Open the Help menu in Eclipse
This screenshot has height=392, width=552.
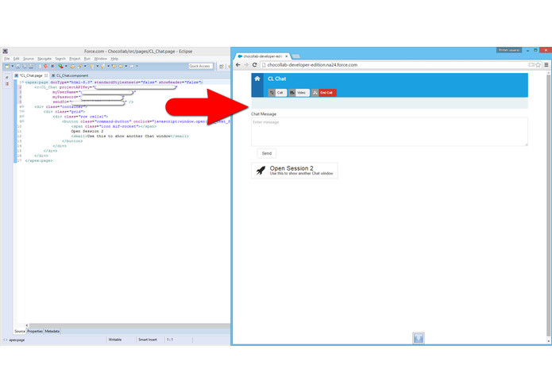[x=114, y=59]
